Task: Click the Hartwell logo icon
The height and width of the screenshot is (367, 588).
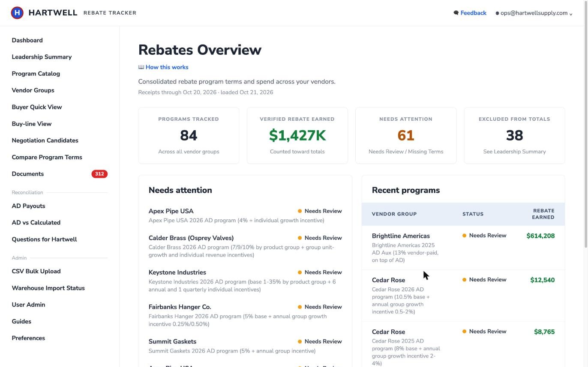Action: click(x=17, y=13)
